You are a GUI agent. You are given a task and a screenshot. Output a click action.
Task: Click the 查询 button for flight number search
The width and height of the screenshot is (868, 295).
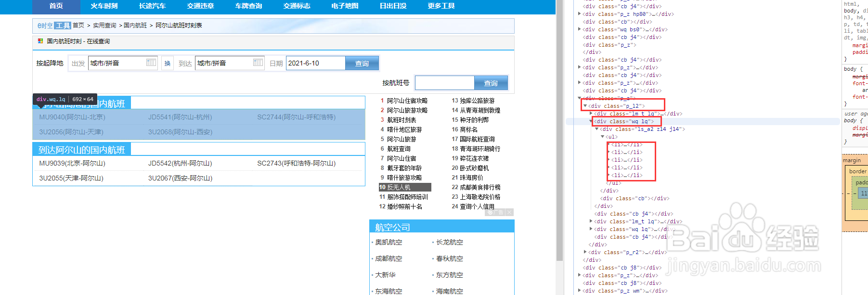[491, 83]
